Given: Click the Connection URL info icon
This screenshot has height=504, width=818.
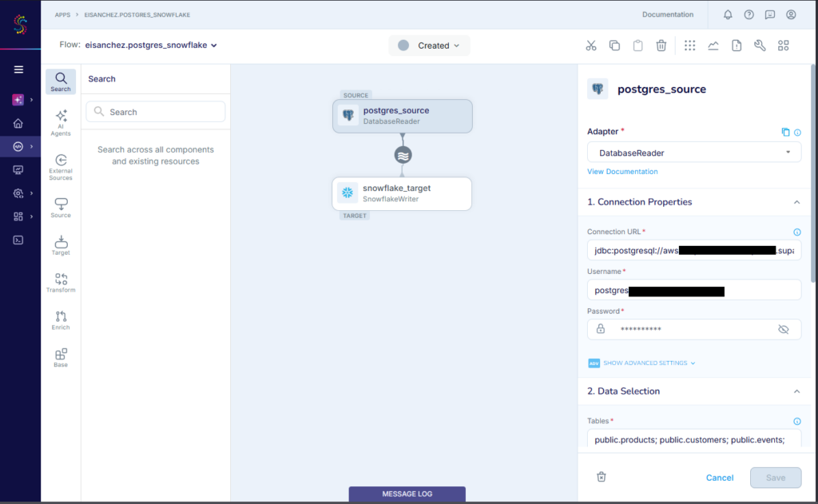Looking at the screenshot, I should [797, 232].
